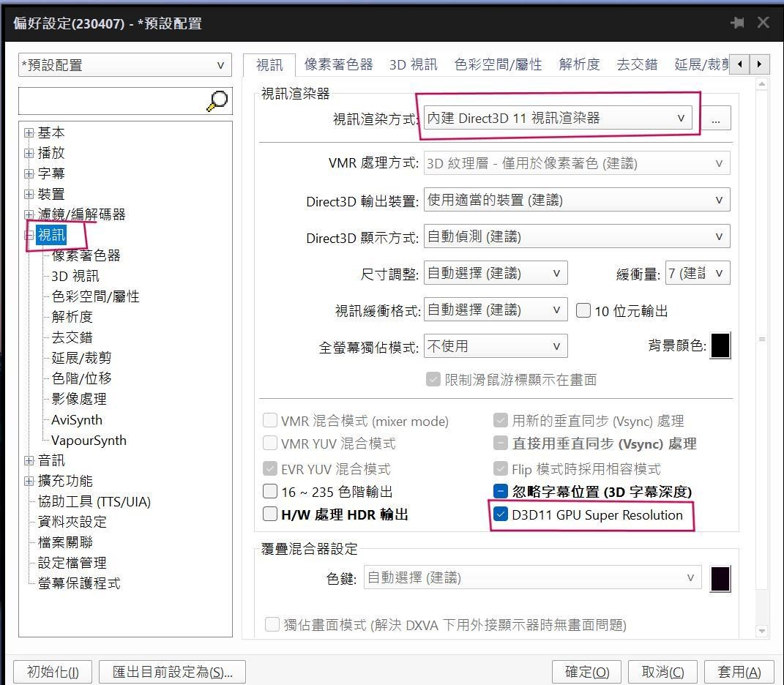
Task: Click the 背景顏色 black color swatch
Action: pos(721,345)
